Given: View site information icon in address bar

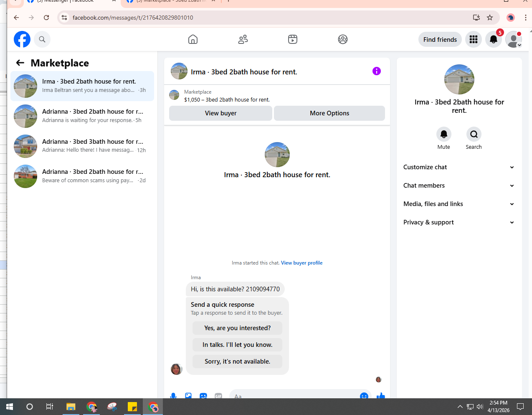Looking at the screenshot, I should (64, 18).
